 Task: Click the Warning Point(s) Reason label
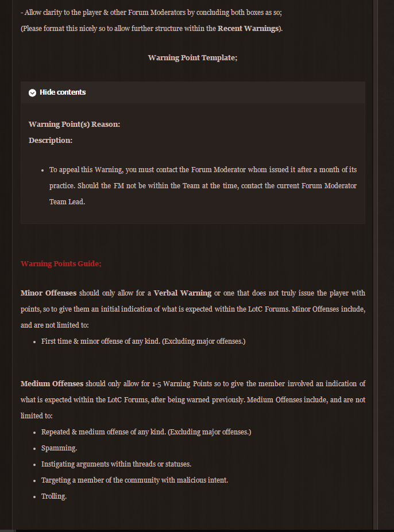pos(75,124)
